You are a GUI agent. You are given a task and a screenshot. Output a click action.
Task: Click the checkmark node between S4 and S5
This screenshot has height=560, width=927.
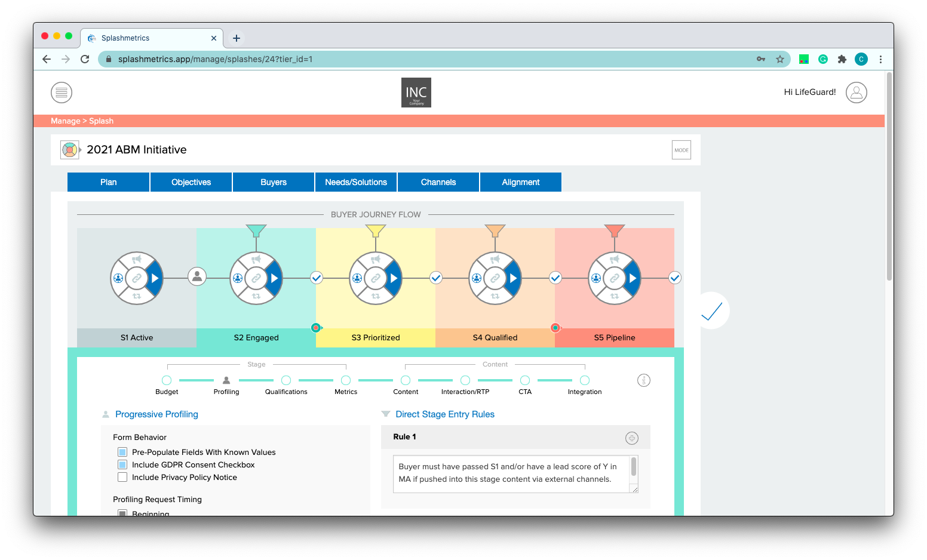tap(555, 278)
